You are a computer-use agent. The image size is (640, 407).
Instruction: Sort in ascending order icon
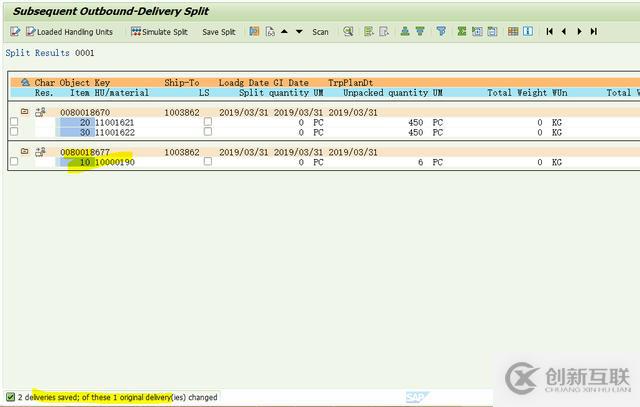click(405, 31)
